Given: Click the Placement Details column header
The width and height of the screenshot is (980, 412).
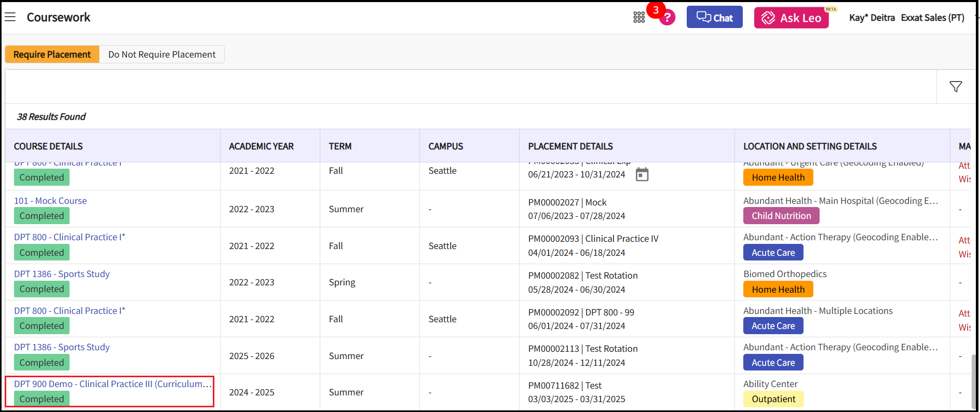Looking at the screenshot, I should (570, 146).
